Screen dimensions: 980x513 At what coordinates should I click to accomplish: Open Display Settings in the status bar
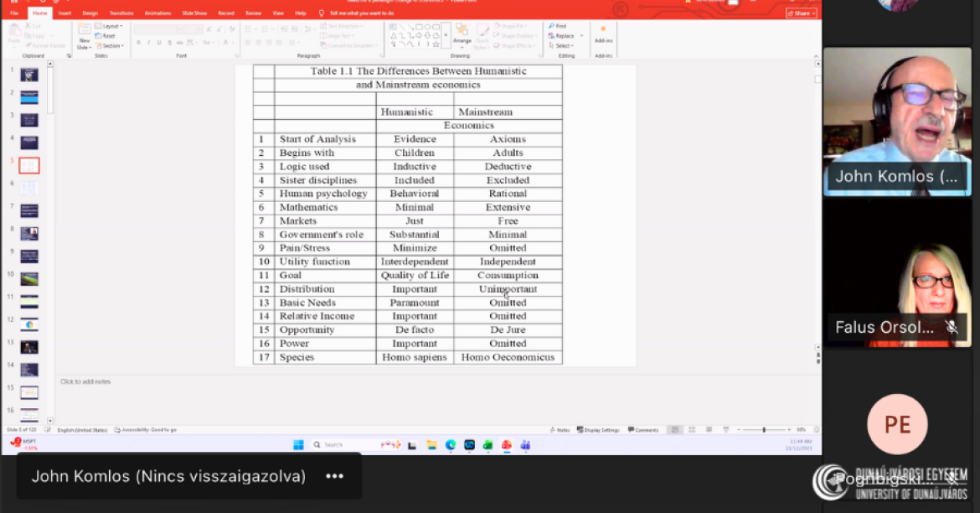click(598, 430)
